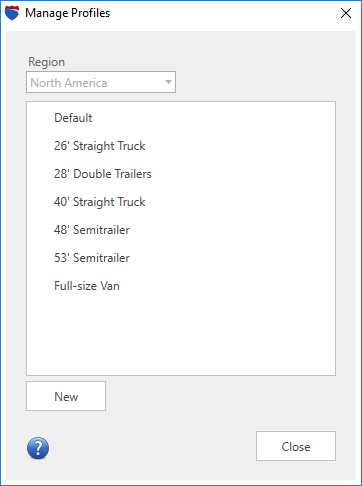Create a profile with the New button
Image resolution: width=362 pixels, height=486 pixels.
[66, 396]
